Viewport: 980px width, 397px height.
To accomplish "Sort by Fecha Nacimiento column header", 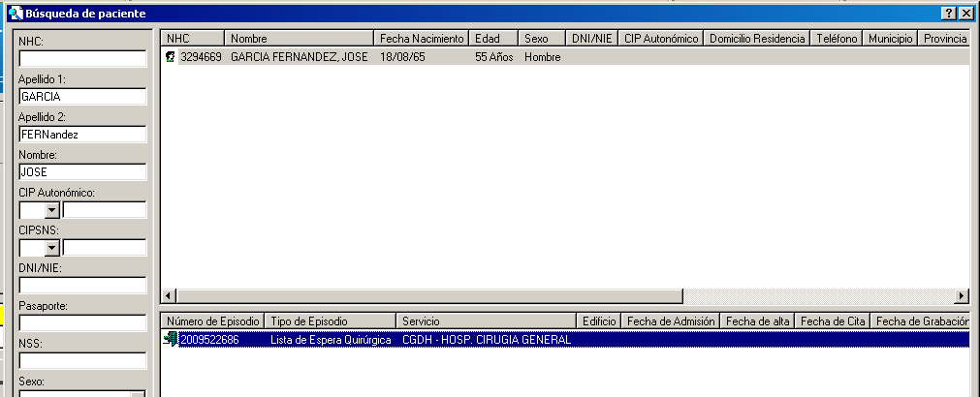I will coord(422,39).
